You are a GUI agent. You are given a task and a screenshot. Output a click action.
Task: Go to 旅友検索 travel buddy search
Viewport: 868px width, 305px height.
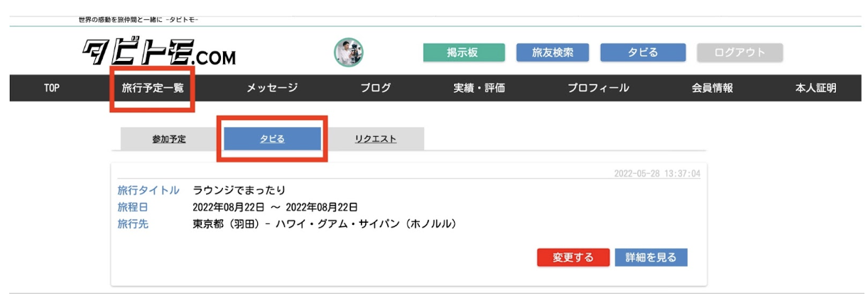[x=553, y=52]
